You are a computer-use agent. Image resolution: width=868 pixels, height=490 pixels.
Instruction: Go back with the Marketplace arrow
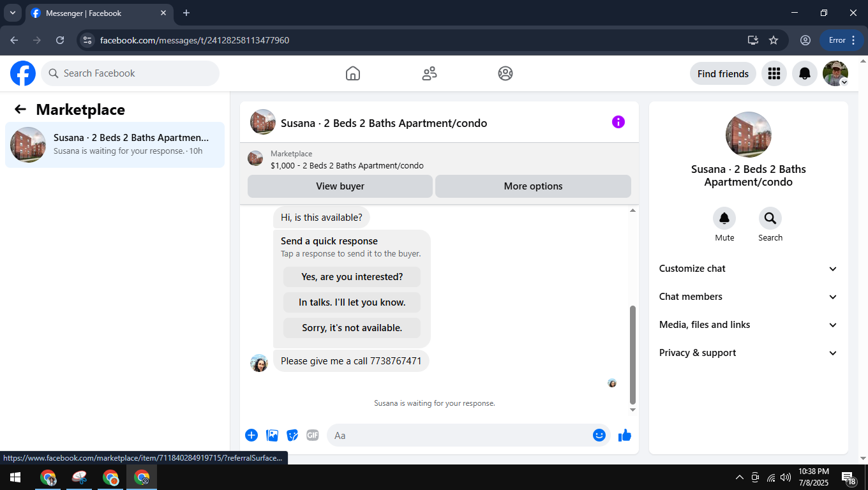pos(20,109)
